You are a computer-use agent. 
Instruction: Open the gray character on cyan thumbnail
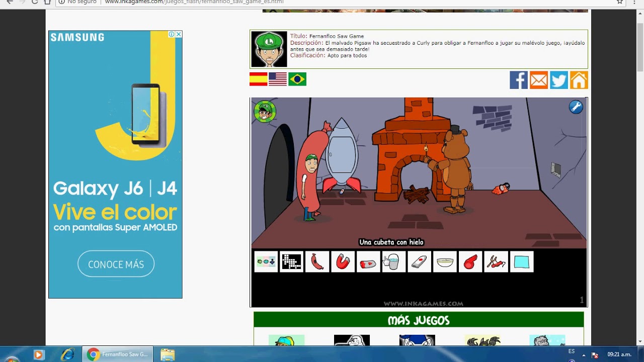point(547,340)
